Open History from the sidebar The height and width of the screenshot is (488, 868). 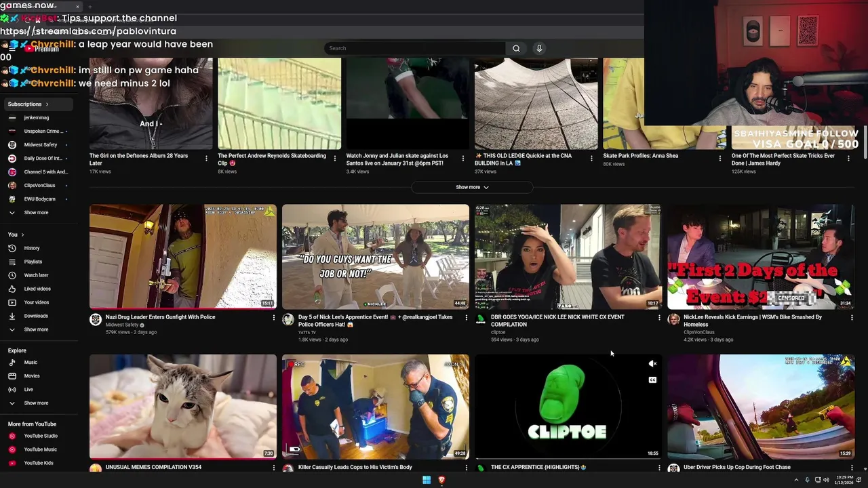click(x=32, y=248)
